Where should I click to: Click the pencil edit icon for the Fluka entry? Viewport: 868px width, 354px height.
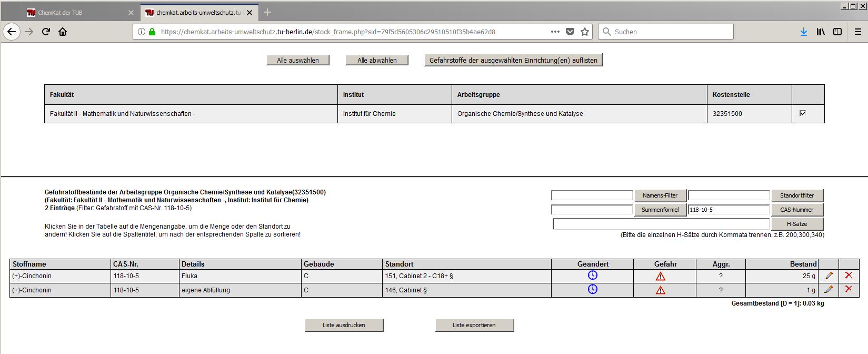click(829, 276)
